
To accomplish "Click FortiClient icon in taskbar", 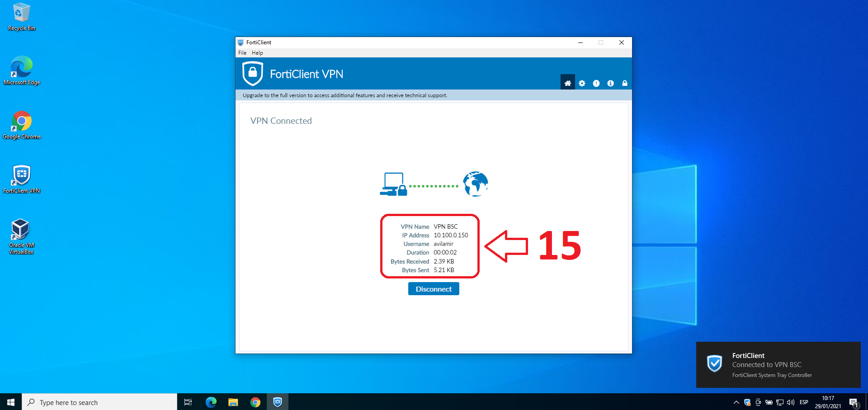I will tap(278, 402).
